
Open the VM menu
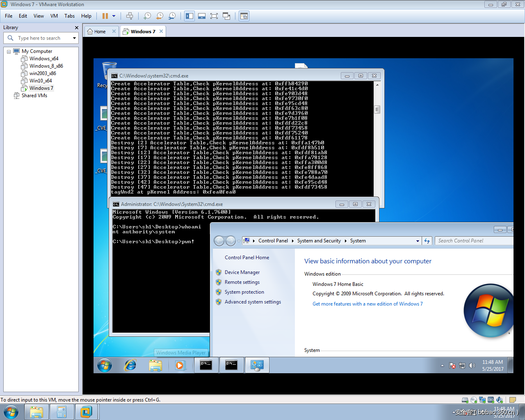pyautogui.click(x=54, y=16)
